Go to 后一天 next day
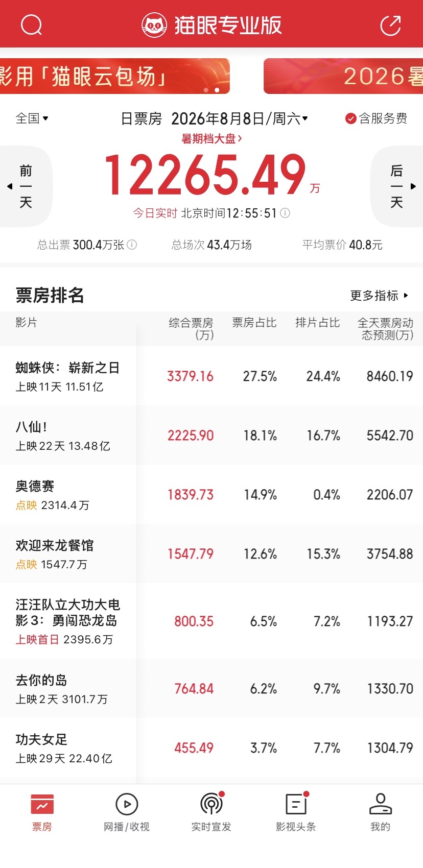The image size is (423, 868). 397,186
